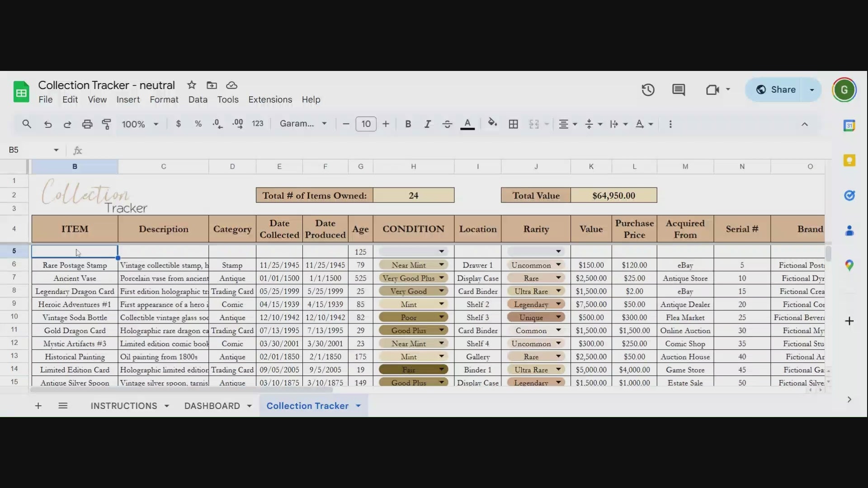
Task: Switch to the DASHBOARD sheet tab
Action: pos(213,405)
